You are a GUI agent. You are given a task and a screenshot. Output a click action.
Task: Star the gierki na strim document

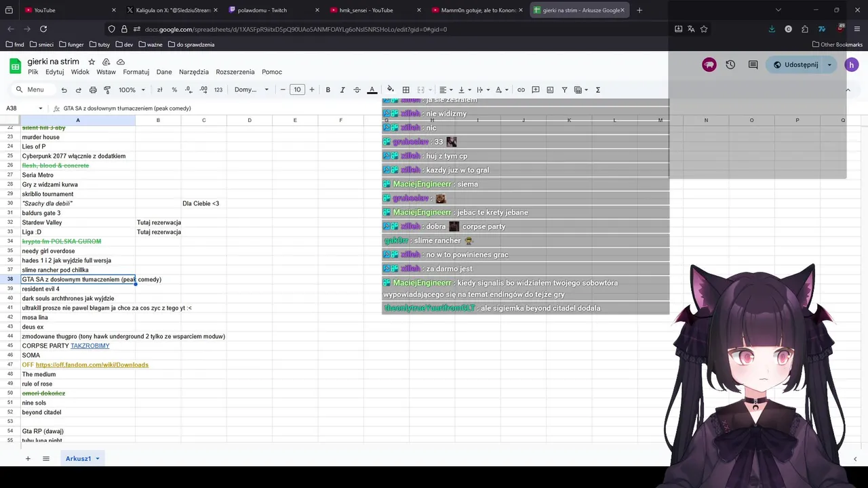coord(92,62)
